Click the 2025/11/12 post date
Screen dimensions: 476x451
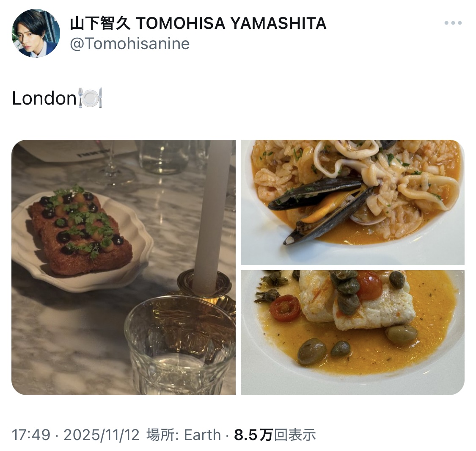pos(102,434)
